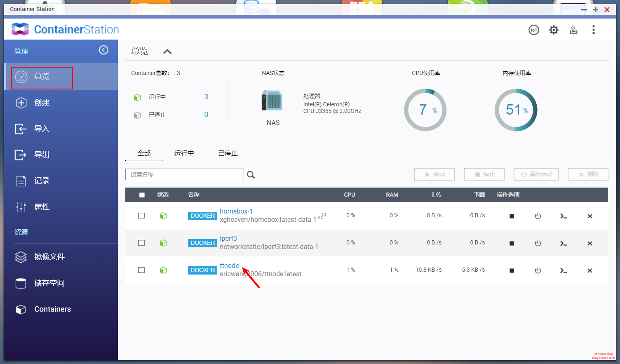Click the ContainerStation logo
Image resolution: width=620 pixels, height=364 pixels.
65,29
